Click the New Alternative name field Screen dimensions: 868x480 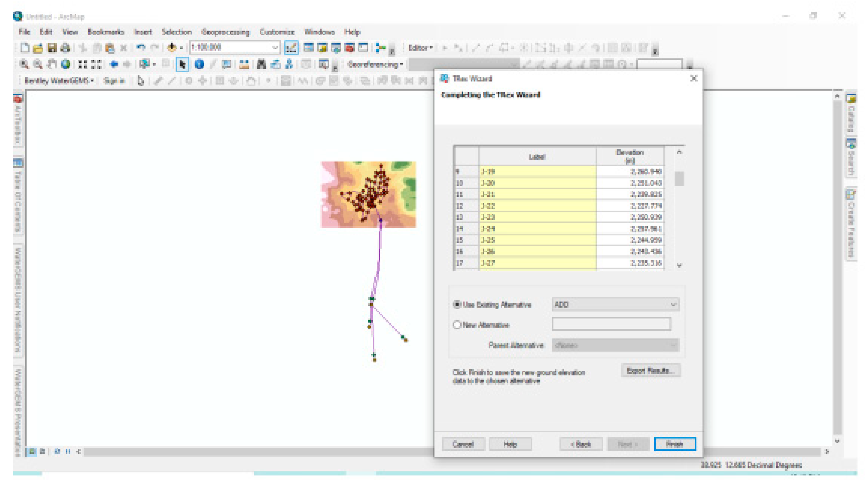pyautogui.click(x=611, y=324)
